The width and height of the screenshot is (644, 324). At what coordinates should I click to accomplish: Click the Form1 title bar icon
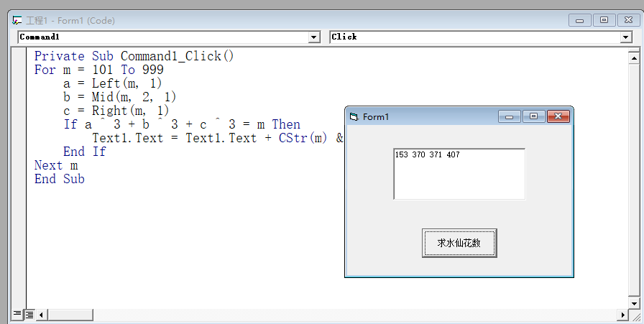[354, 117]
